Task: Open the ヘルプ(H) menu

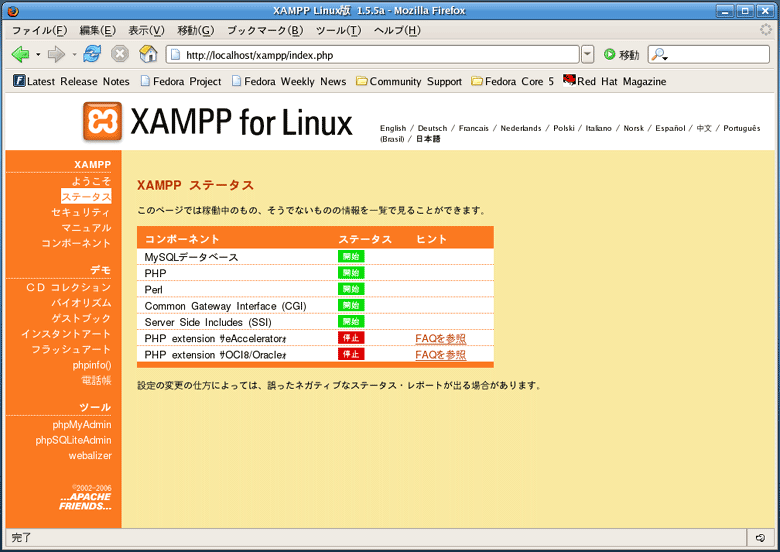Action: click(x=397, y=30)
